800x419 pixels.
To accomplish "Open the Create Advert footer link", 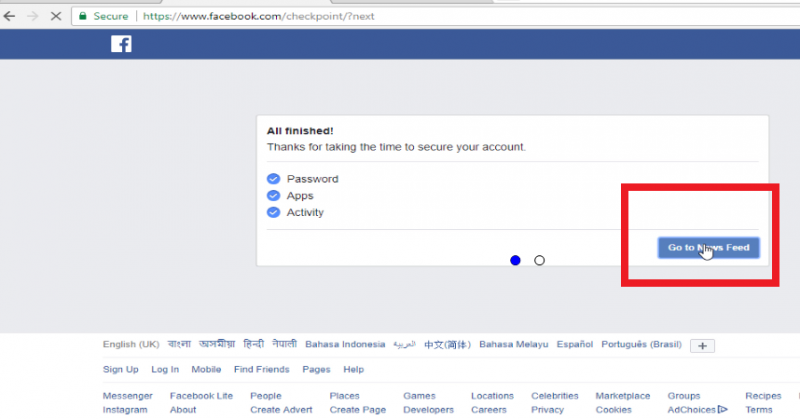I will (281, 409).
